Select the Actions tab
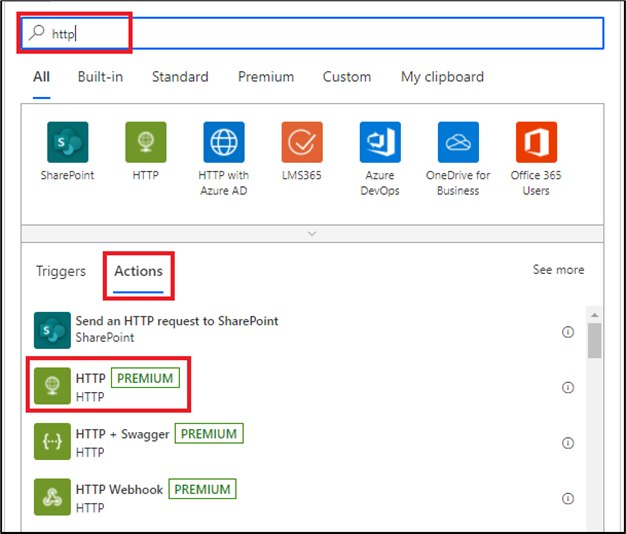Screen dimensions: 626x534 [x=139, y=271]
